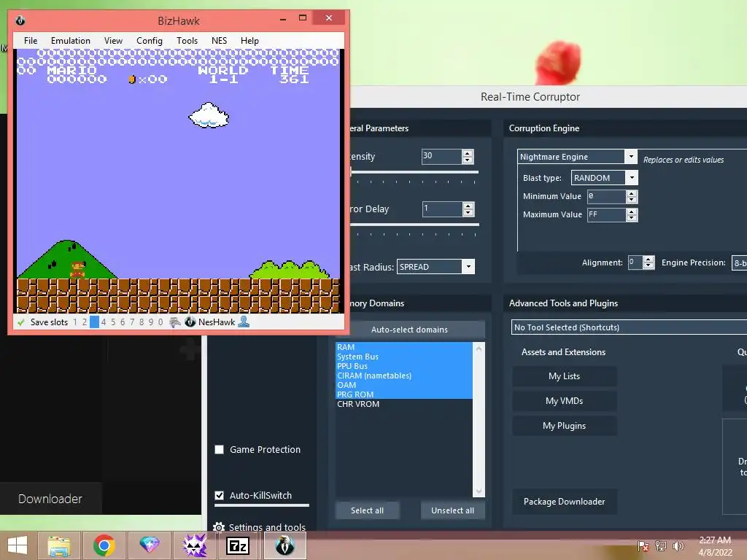Click the Auto-select domains button

(x=409, y=330)
